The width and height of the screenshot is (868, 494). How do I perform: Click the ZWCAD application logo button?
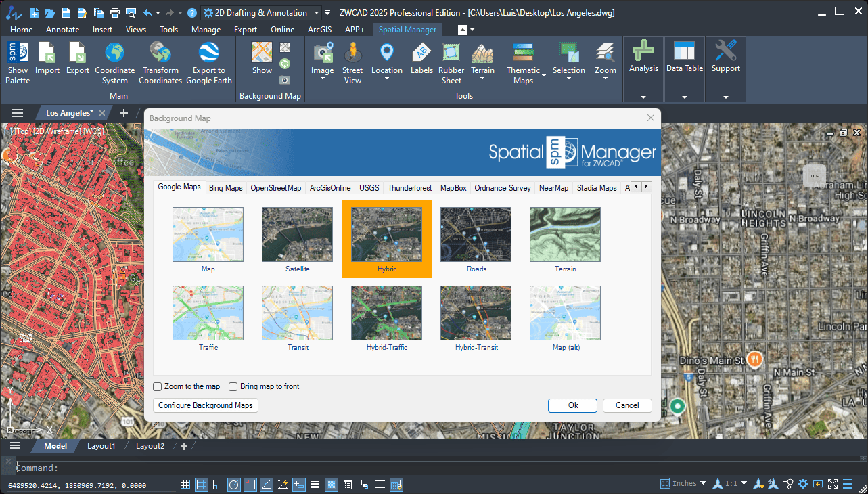pos(14,12)
